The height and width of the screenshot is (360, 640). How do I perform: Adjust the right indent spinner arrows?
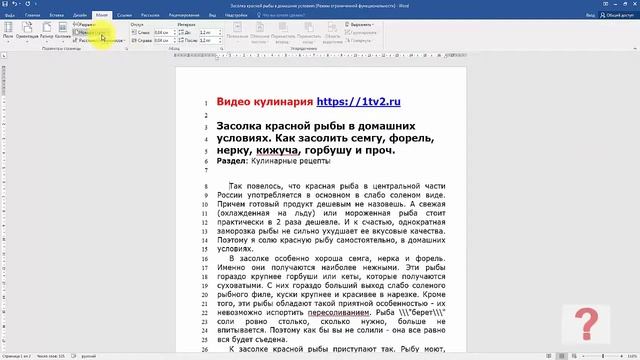coord(175,40)
